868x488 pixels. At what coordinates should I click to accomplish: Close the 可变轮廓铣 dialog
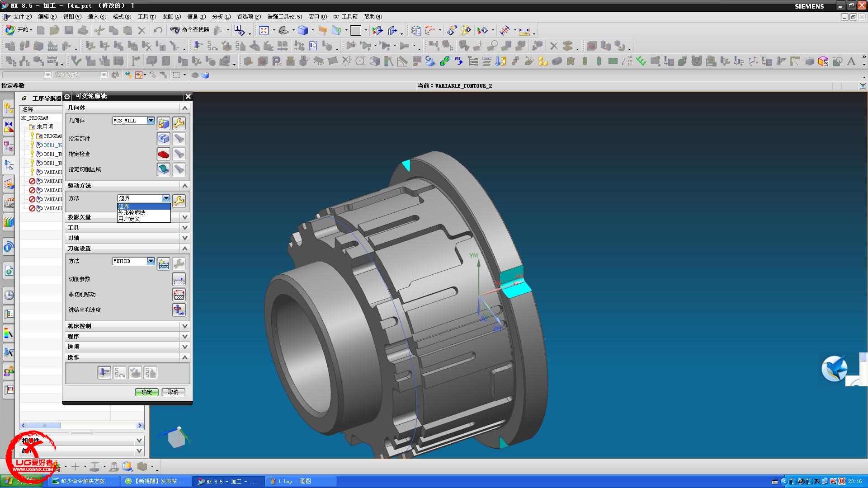point(188,96)
